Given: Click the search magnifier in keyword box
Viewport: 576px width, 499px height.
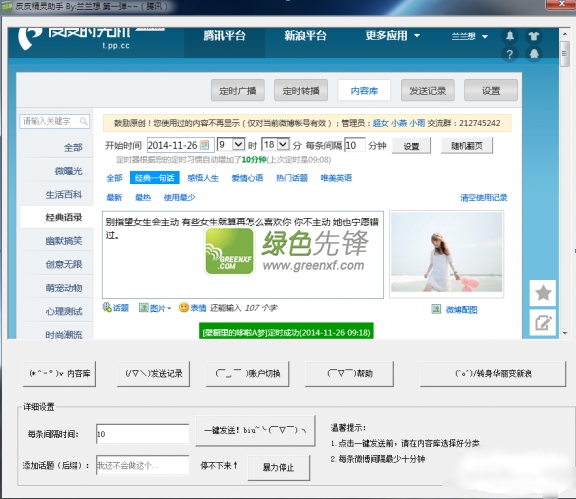Looking at the screenshot, I should pyautogui.click(x=84, y=121).
